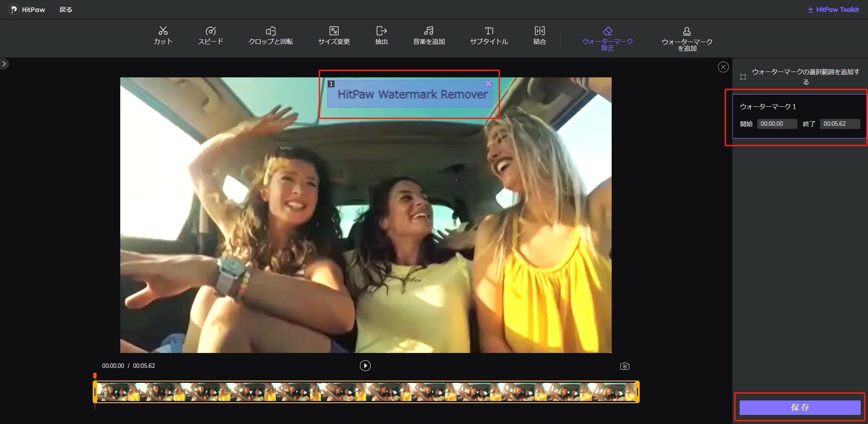Remove watermark selection box 1

(488, 84)
